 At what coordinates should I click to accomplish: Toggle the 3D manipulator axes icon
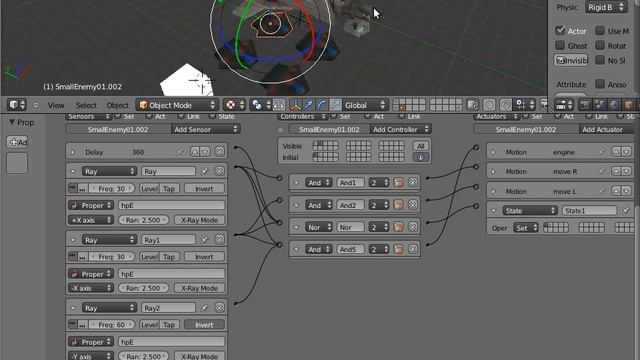click(x=295, y=105)
